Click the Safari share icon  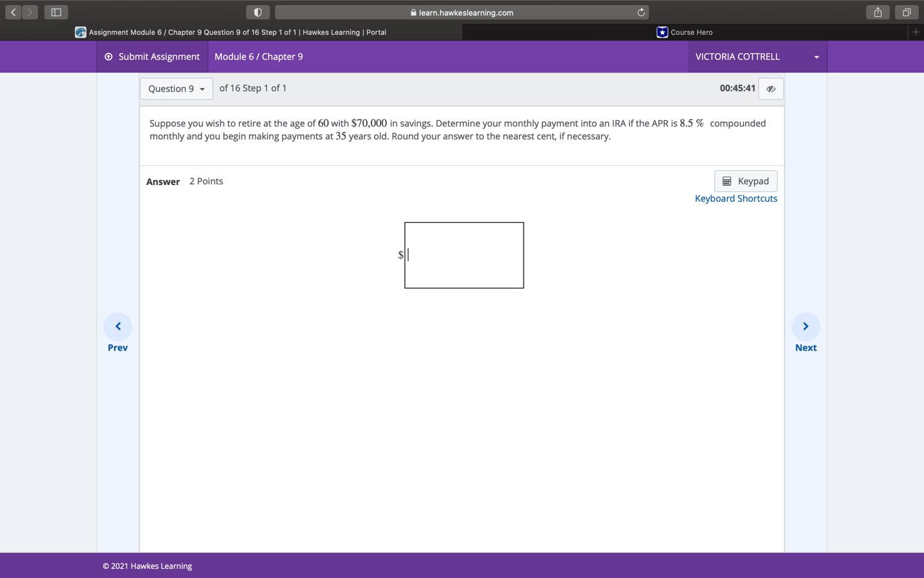(x=877, y=12)
